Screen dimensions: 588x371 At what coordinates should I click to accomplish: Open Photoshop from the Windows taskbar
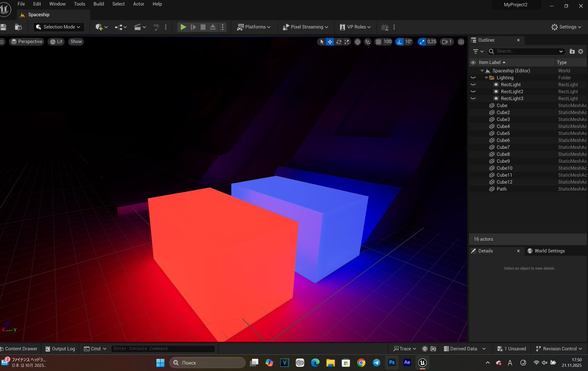(392, 363)
